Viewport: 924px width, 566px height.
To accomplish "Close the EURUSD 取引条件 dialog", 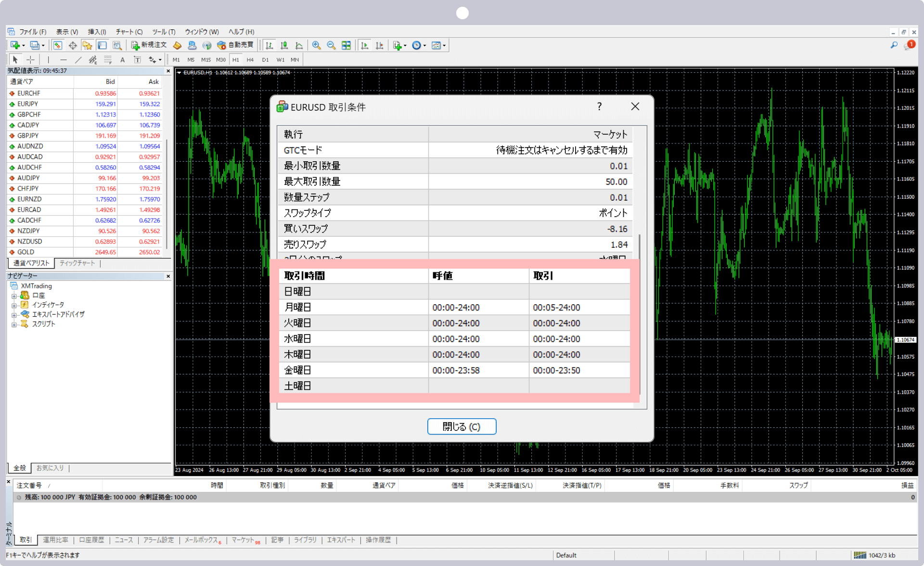I will (x=635, y=106).
